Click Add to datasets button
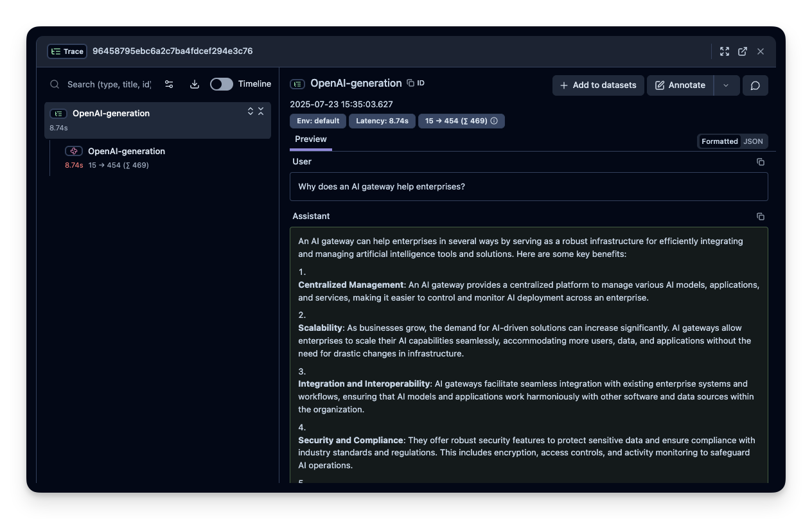 click(x=598, y=85)
